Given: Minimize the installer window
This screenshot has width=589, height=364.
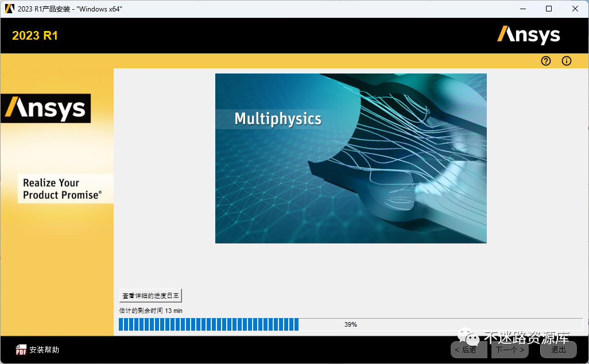Looking at the screenshot, I should (x=523, y=9).
